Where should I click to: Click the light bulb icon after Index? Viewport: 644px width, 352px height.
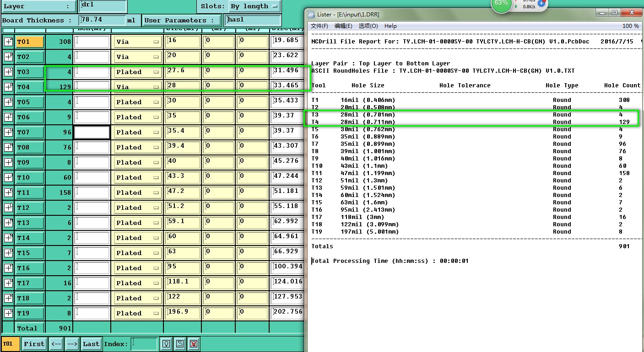click(x=167, y=344)
